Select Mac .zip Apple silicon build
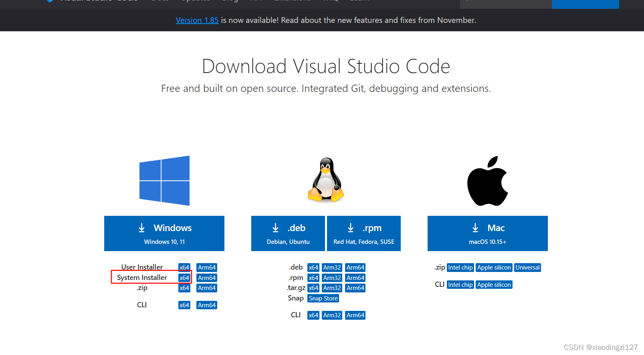Image resolution: width=644 pixels, height=355 pixels. (494, 268)
